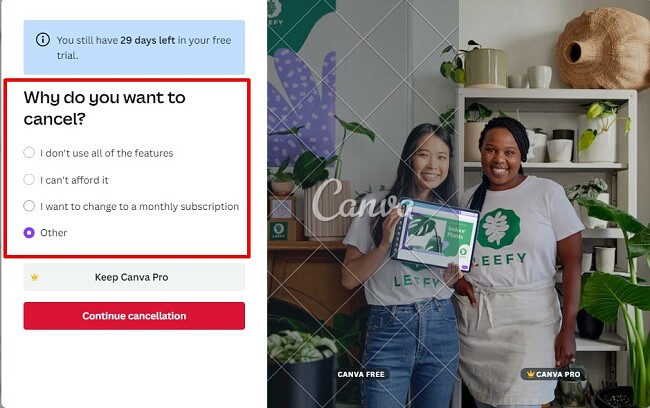Click the Canva watermark logo
Screen dimensions: 650x408
tap(361, 201)
